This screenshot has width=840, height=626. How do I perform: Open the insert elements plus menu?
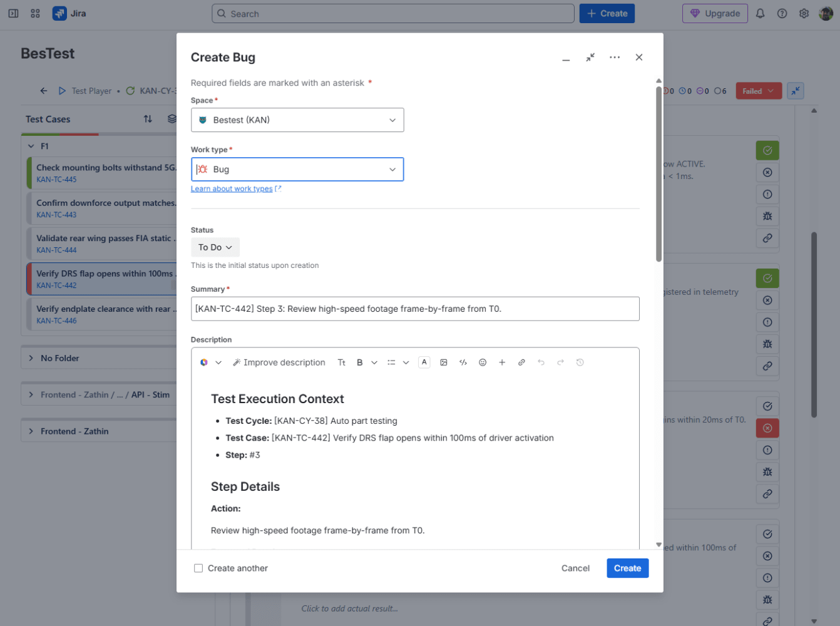click(x=502, y=362)
